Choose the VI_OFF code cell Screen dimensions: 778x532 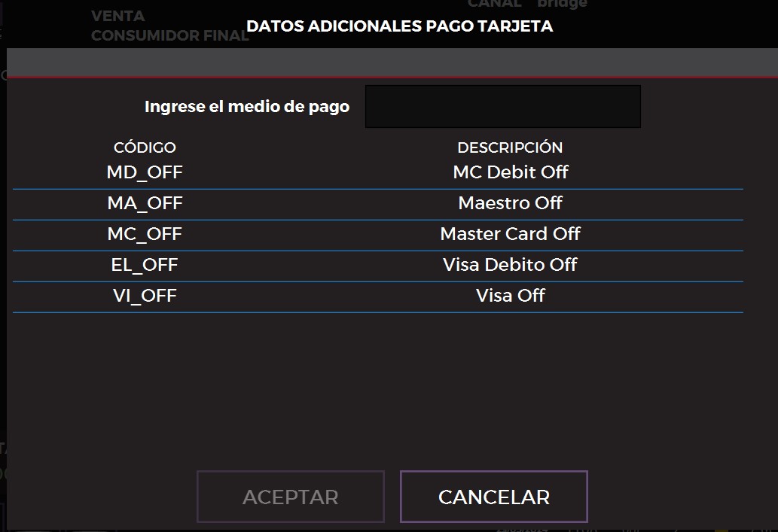(145, 296)
